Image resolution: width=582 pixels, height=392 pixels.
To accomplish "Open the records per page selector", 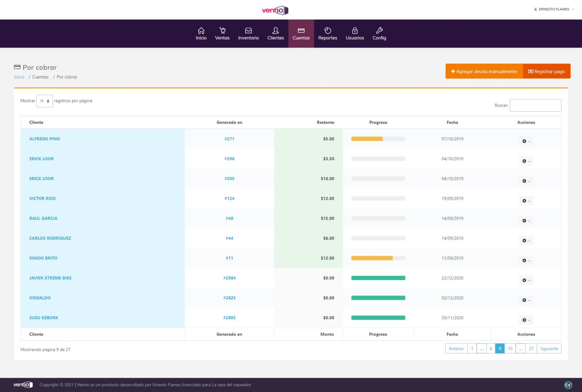I will (45, 101).
